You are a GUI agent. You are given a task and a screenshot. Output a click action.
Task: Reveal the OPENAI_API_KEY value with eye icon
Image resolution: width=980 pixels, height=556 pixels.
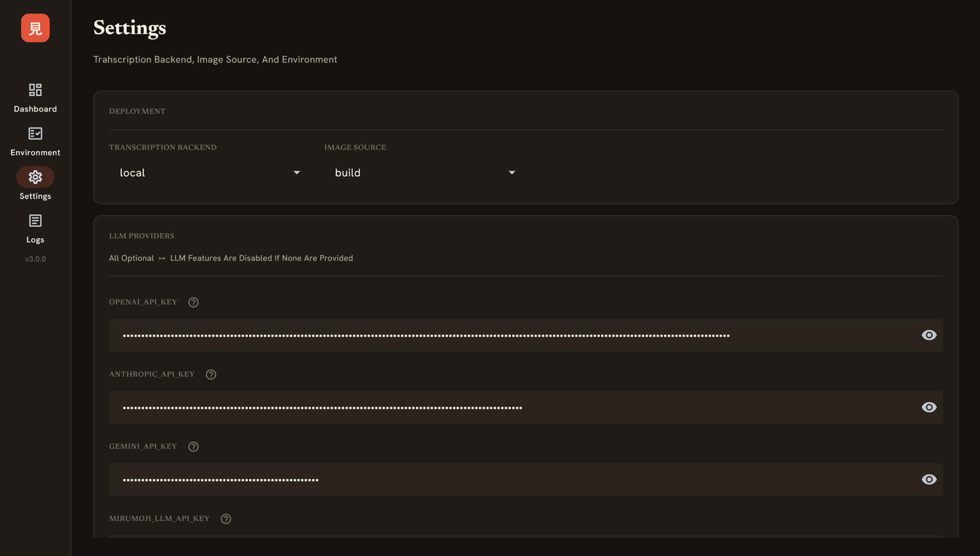[x=929, y=335]
